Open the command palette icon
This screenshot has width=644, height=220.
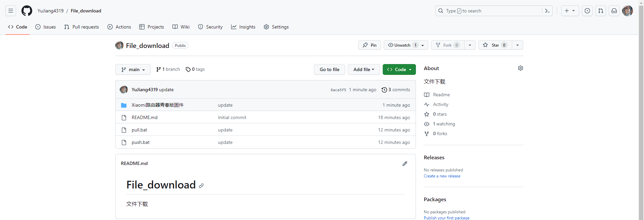click(547, 11)
